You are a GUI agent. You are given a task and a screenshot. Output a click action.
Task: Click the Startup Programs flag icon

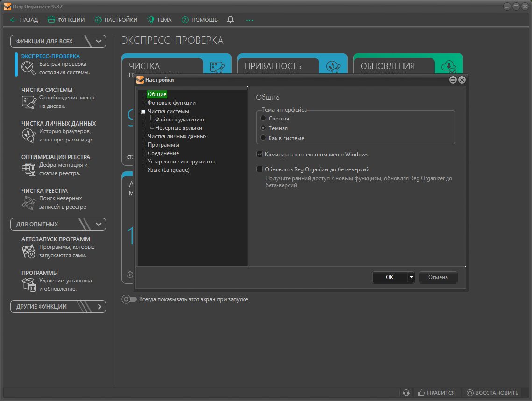pyautogui.click(x=28, y=251)
